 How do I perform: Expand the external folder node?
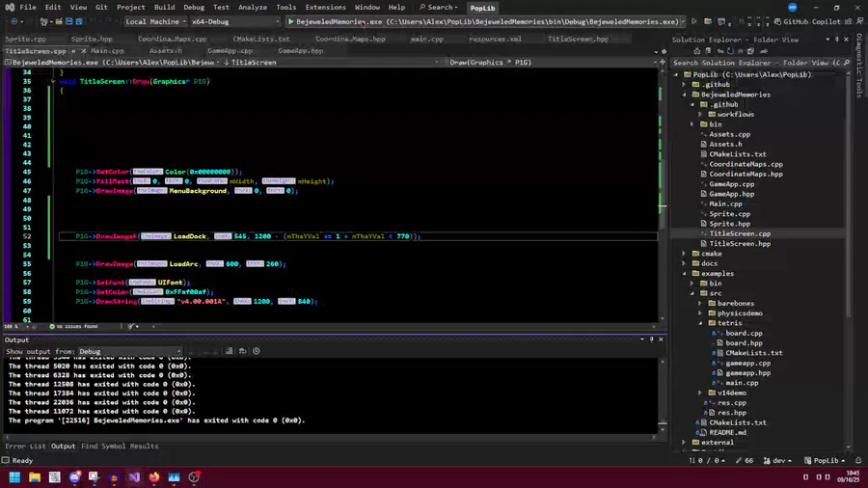(684, 443)
